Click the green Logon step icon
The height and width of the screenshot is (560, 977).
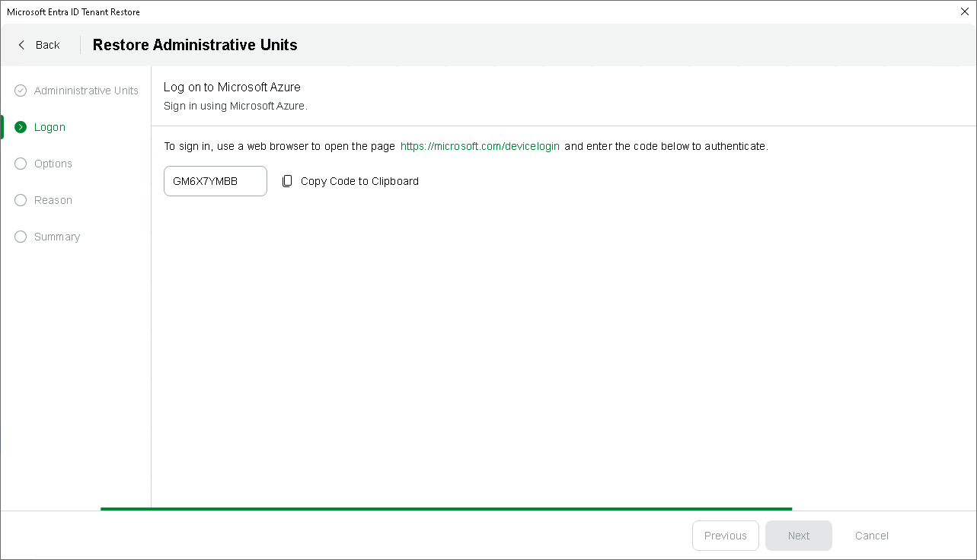pyautogui.click(x=21, y=127)
